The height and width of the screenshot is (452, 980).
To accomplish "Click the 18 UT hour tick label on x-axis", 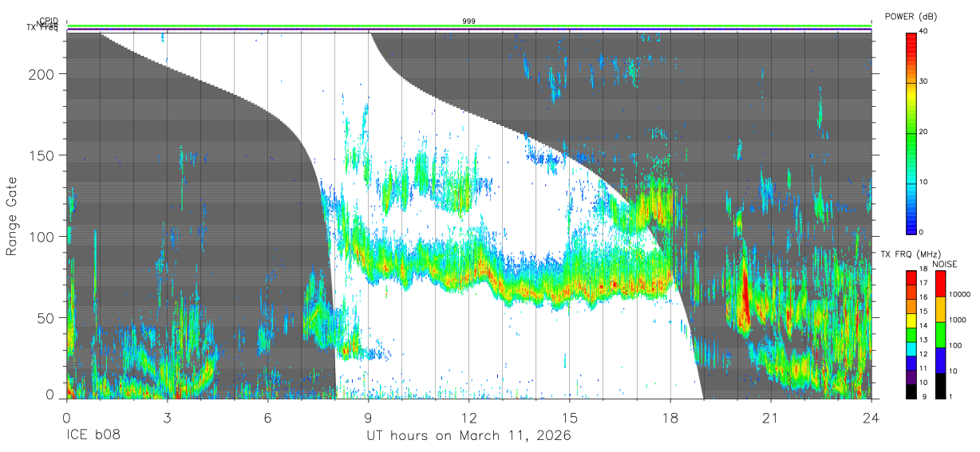I will click(x=670, y=418).
